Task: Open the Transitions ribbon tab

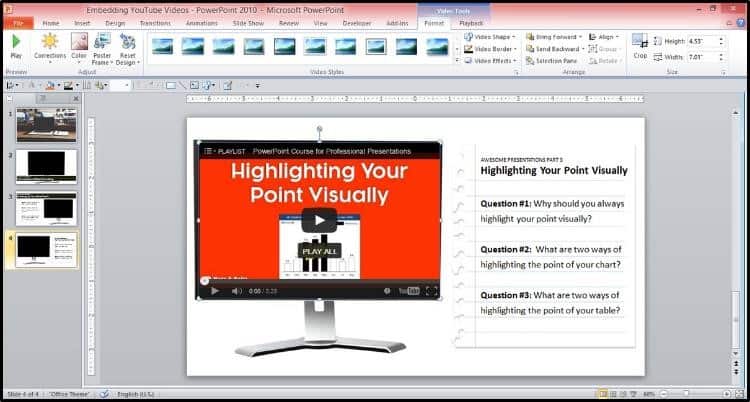Action: pyautogui.click(x=157, y=23)
